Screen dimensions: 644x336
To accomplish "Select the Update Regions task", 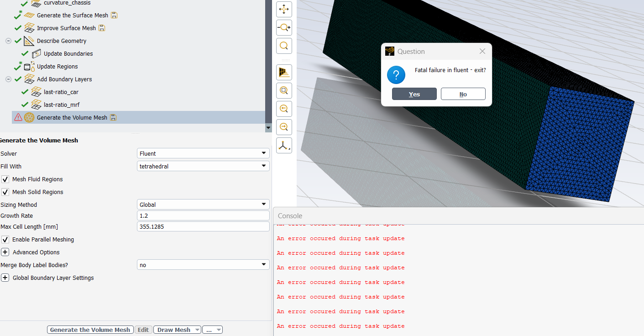I will (x=57, y=66).
